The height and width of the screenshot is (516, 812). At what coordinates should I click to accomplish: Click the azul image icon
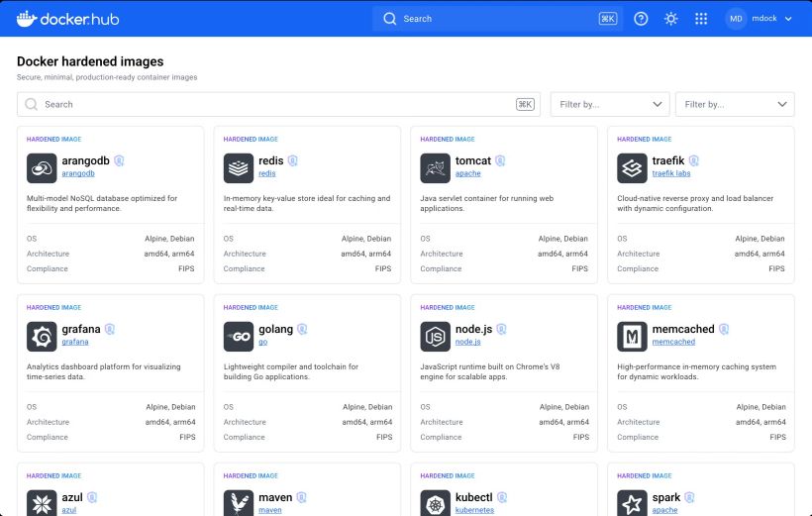(x=42, y=503)
